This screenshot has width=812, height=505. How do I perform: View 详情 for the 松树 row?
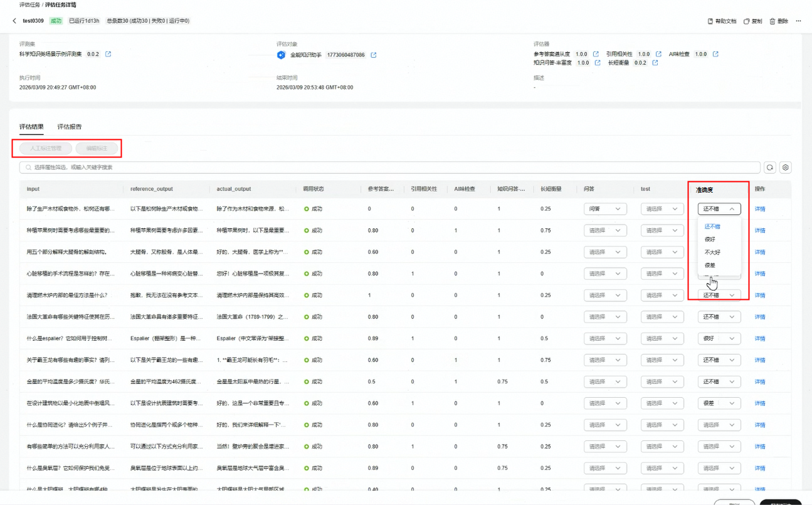point(760,209)
